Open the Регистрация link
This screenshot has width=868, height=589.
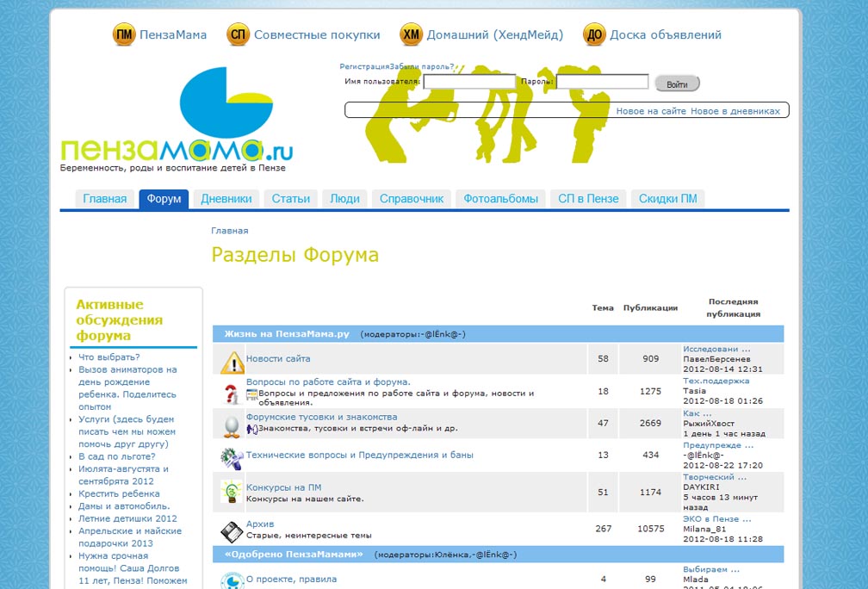[364, 66]
